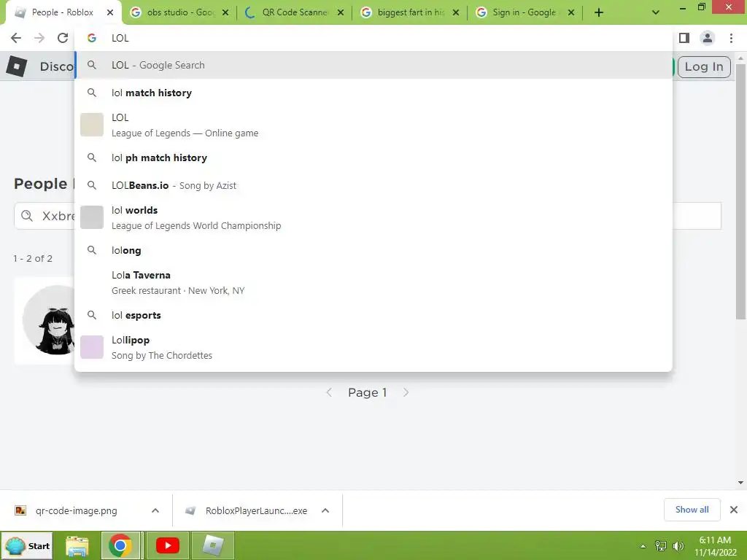Select the LOL - Google Search suggestion
Viewport: 747px width, 560px height.
(373, 65)
